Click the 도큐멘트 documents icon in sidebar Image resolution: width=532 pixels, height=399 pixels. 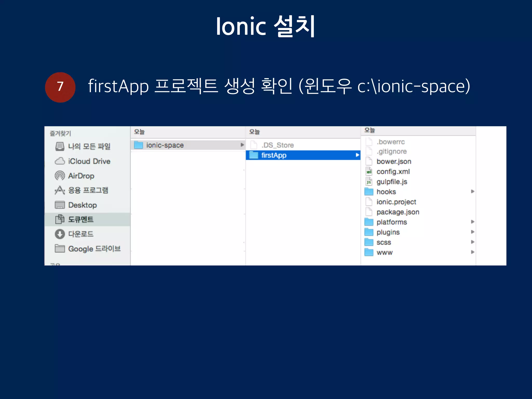point(60,220)
